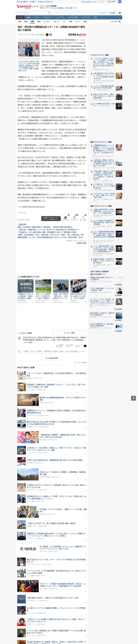Open the article's summit handshake photo
The image size is (138, 644).
[x=29, y=49]
